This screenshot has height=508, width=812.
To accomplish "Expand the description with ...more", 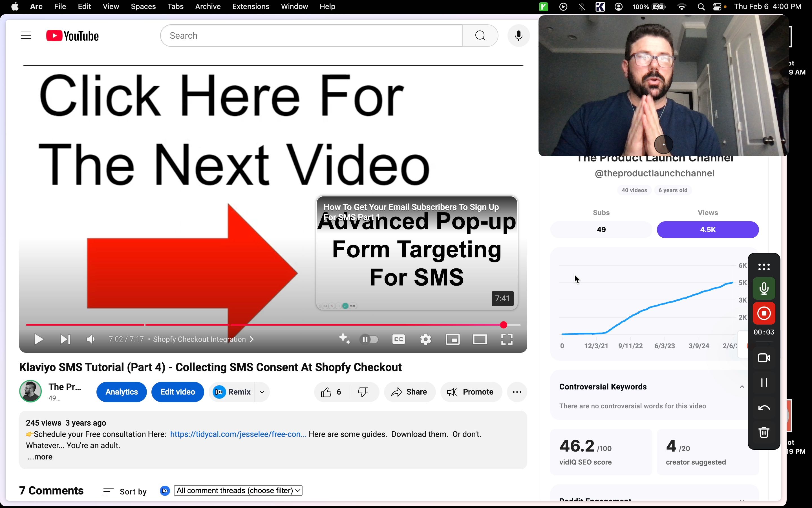I will tap(40, 457).
